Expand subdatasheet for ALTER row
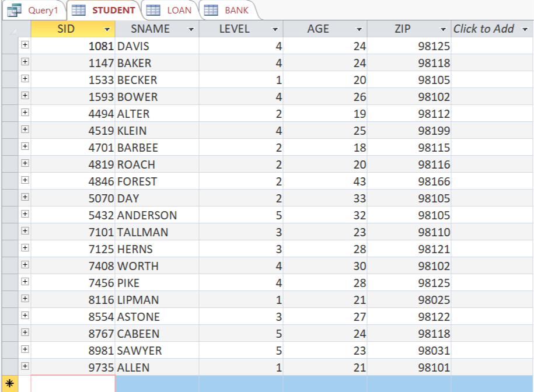The width and height of the screenshot is (534, 392). [x=25, y=112]
